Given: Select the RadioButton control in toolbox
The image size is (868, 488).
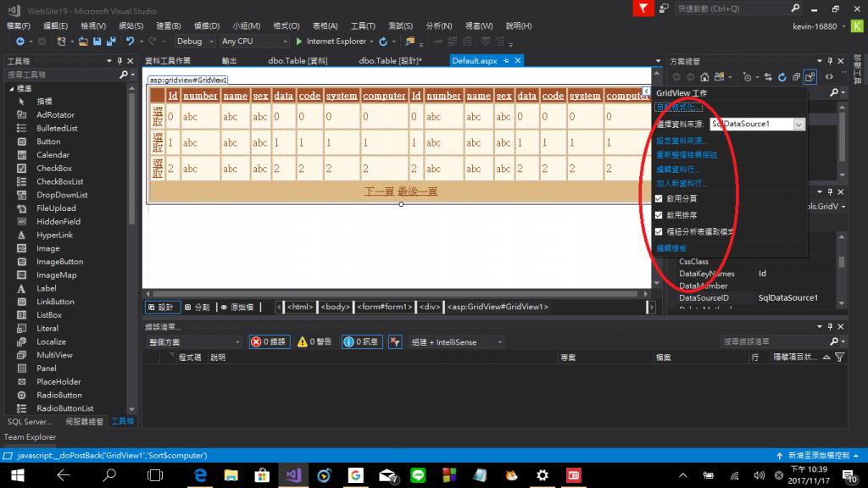Looking at the screenshot, I should (x=58, y=395).
